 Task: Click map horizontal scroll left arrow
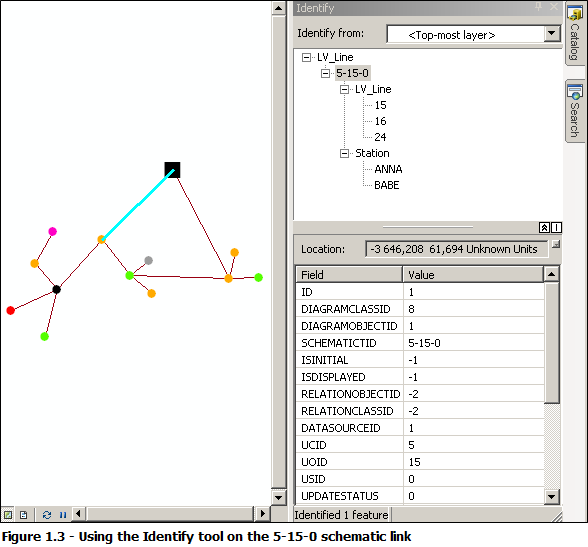tap(78, 514)
